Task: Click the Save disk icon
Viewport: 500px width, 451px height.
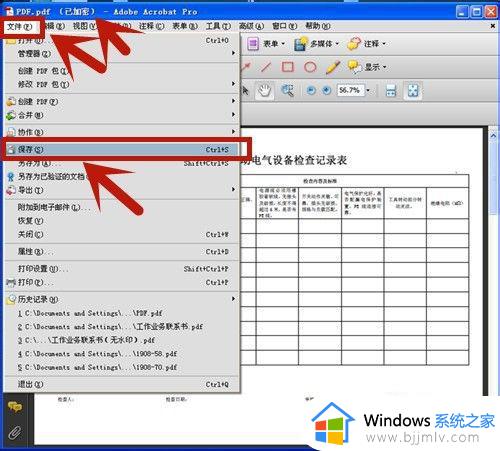Action: pyautogui.click(x=11, y=150)
